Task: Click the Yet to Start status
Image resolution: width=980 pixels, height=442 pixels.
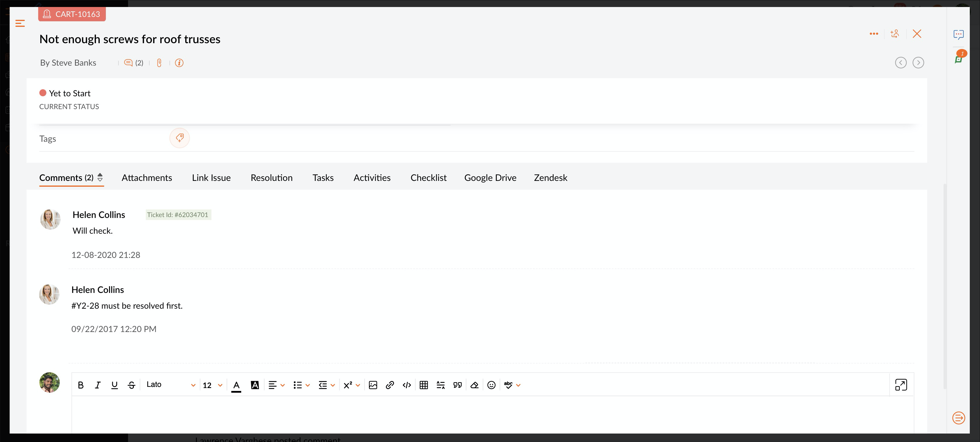Action: pyautogui.click(x=69, y=93)
